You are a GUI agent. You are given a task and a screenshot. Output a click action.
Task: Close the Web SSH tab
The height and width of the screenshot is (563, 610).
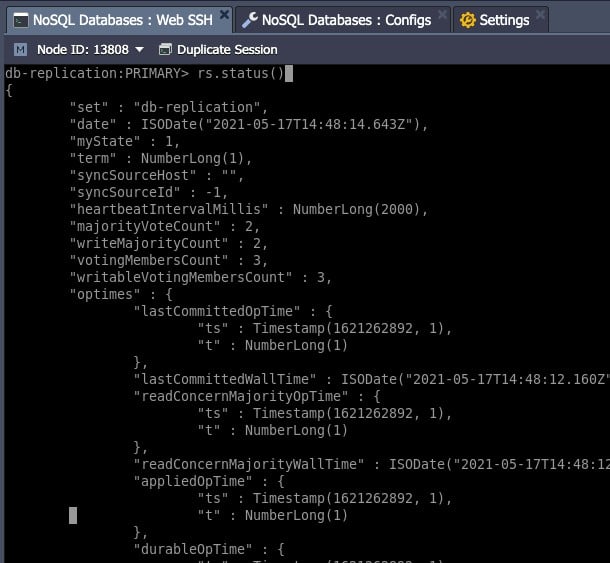pos(224,15)
